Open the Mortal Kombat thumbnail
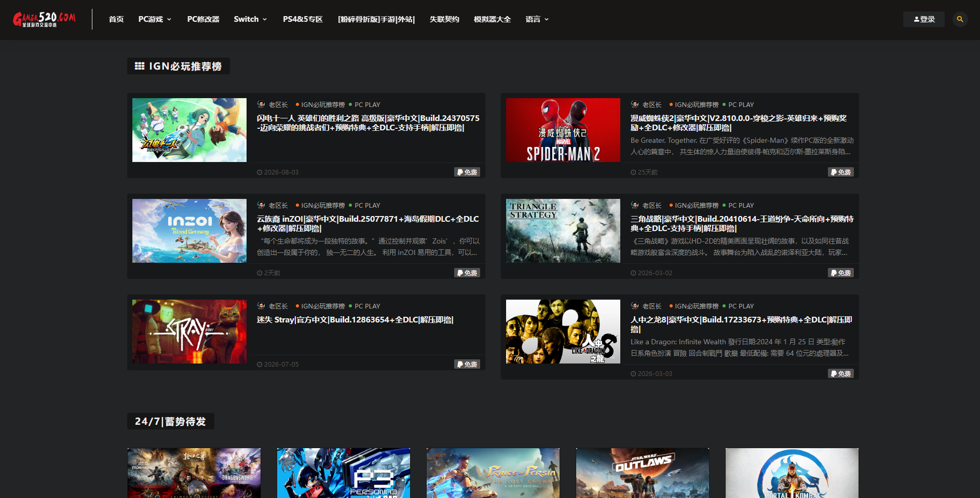 pyautogui.click(x=792, y=473)
